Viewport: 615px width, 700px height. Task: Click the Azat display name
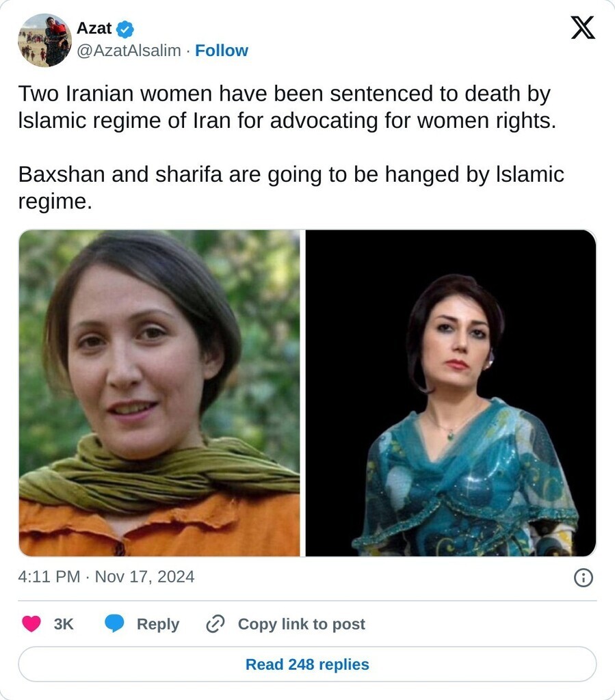coord(94,28)
